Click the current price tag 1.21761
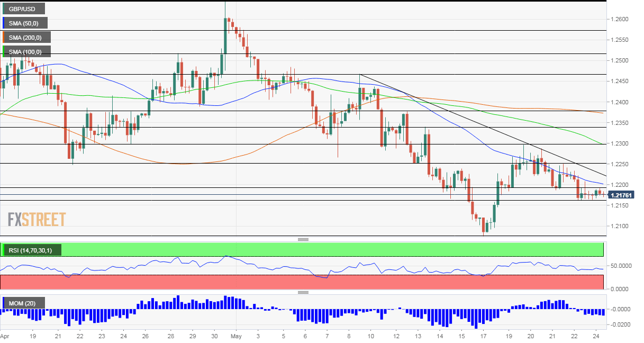Viewport: 644px width, 343px height. pos(622,195)
